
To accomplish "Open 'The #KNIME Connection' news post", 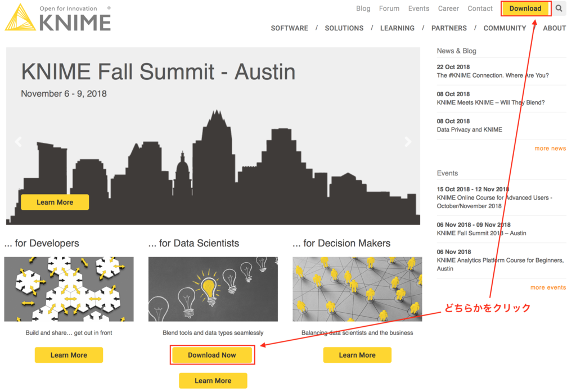I will 493,75.
